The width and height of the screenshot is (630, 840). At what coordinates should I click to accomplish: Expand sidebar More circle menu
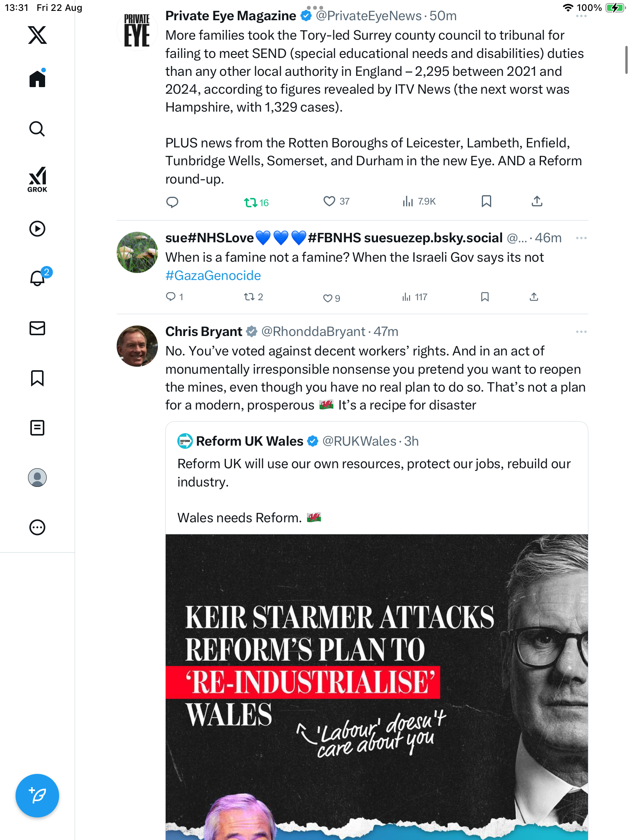37,527
